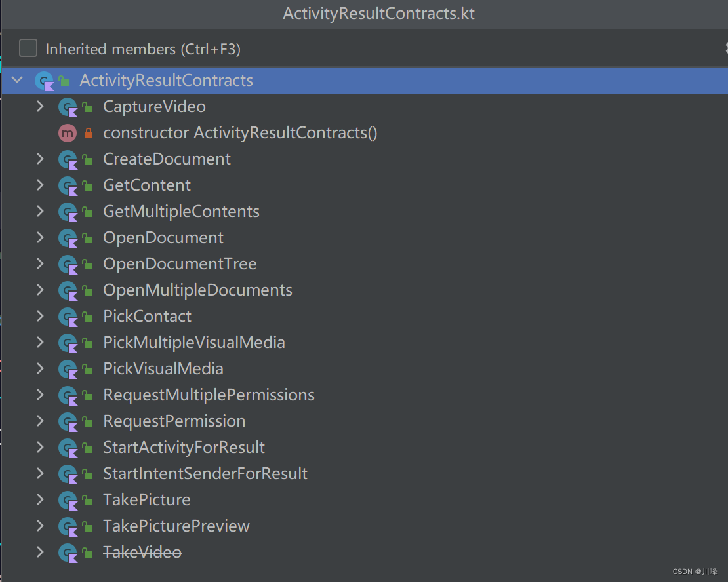Click the red private lock icon on constructor
728x582 pixels.
[87, 132]
